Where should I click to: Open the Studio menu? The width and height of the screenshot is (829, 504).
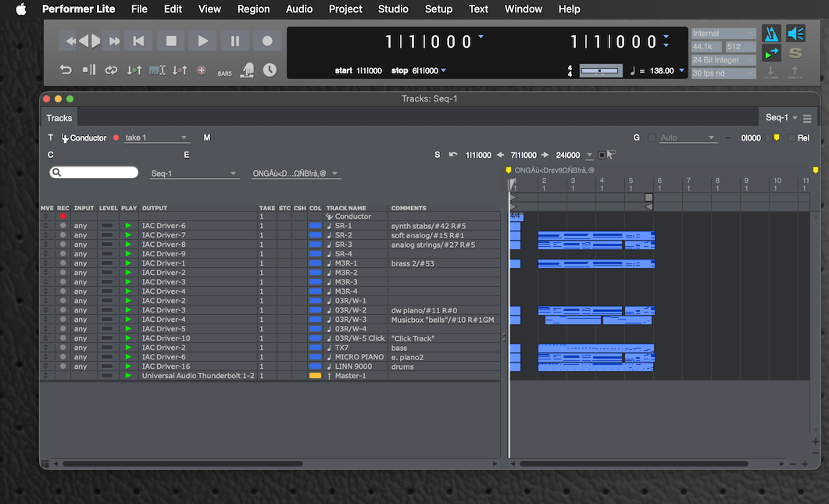(393, 9)
